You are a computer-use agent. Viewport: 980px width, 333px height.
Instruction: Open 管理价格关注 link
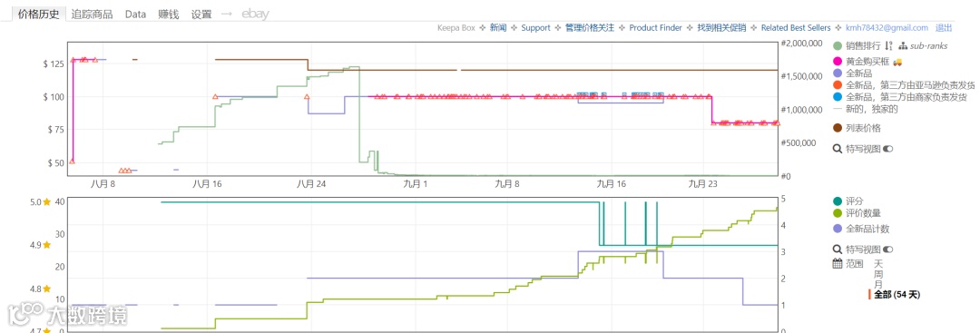click(590, 27)
